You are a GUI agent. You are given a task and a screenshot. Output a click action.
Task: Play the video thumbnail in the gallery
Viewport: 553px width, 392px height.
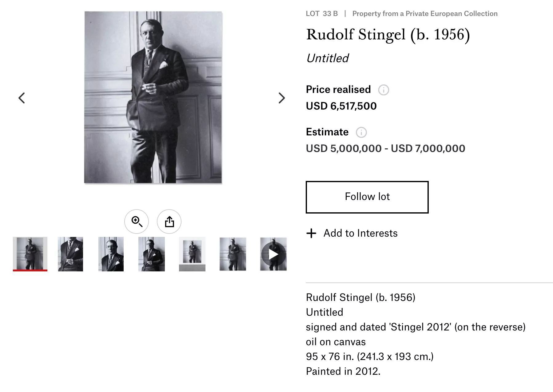(x=273, y=254)
